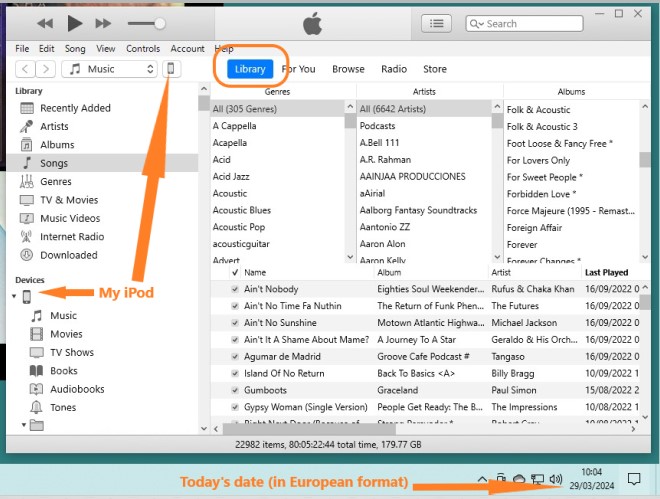Click the Search input field
The width and height of the screenshot is (660, 499).
(x=524, y=24)
